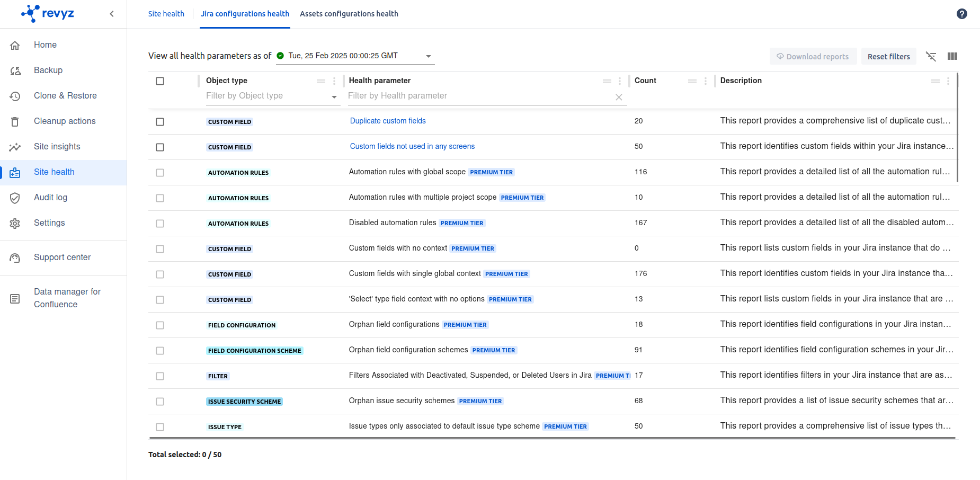Click the Backup icon in the sidebar
Screen dimensions: 980x480
point(15,70)
